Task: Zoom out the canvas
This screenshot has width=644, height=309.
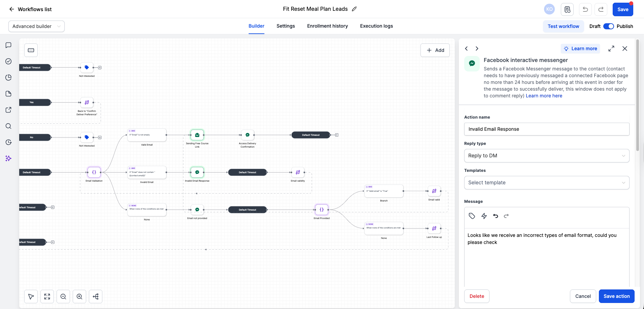Action: point(63,297)
